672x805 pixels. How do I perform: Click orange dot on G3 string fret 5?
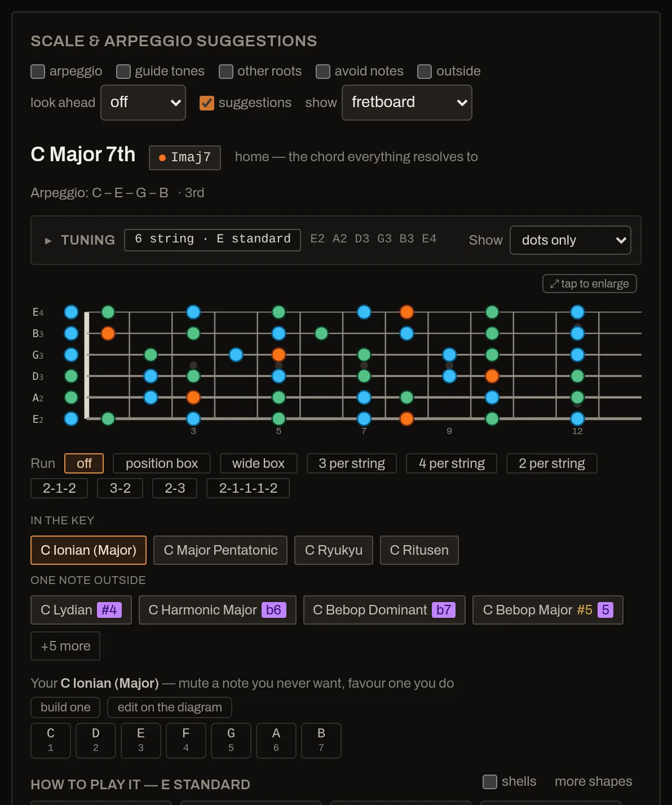click(x=278, y=355)
